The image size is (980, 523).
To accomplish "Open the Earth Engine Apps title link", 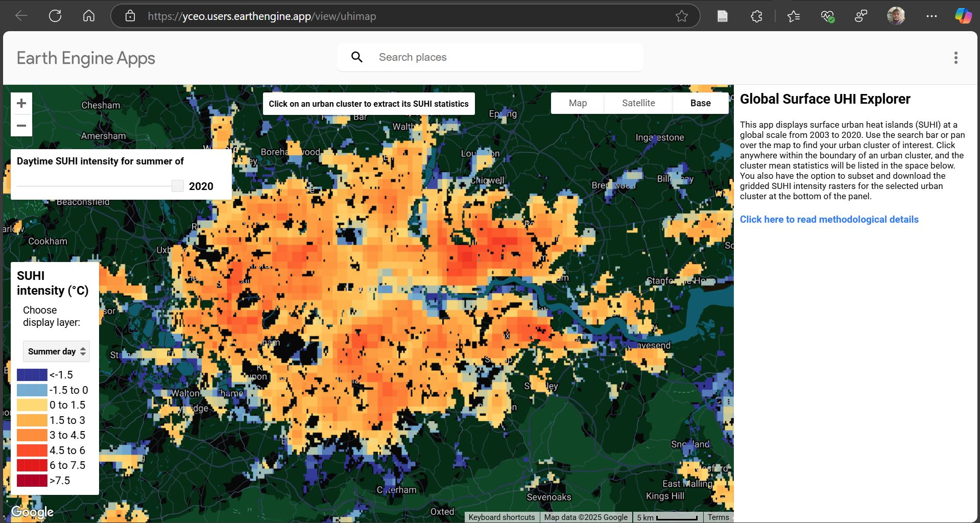I will 86,58.
